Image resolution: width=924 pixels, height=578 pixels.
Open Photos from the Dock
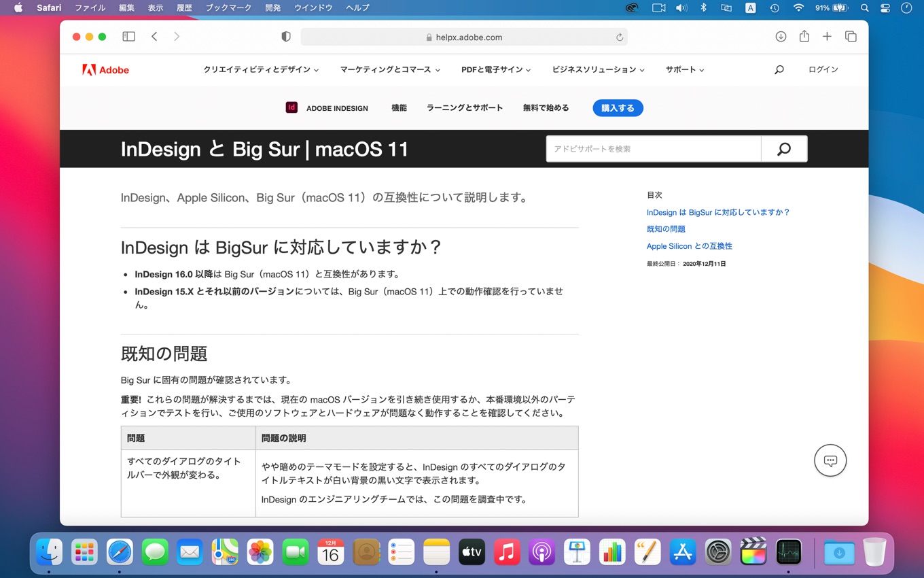click(x=260, y=552)
